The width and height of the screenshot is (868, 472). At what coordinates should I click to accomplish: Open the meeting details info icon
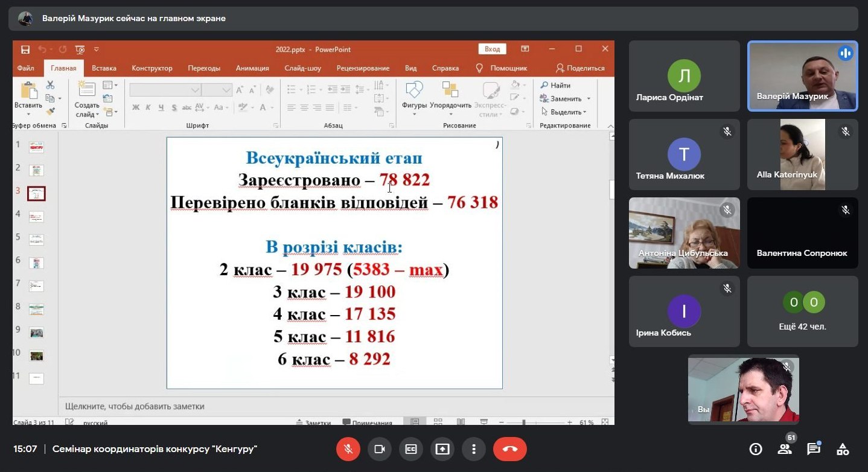[755, 449]
